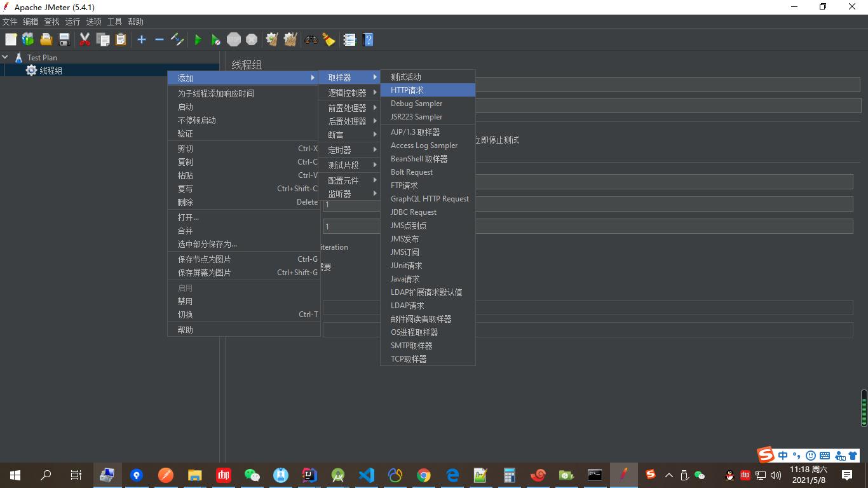The image size is (868, 488).
Task: Click 禁用 in context menu
Action: click(x=243, y=301)
